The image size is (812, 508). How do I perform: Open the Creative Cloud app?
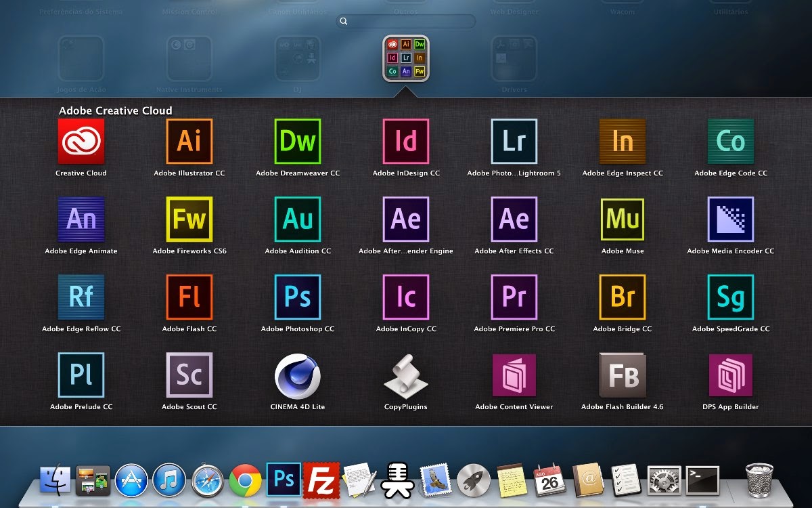click(81, 142)
